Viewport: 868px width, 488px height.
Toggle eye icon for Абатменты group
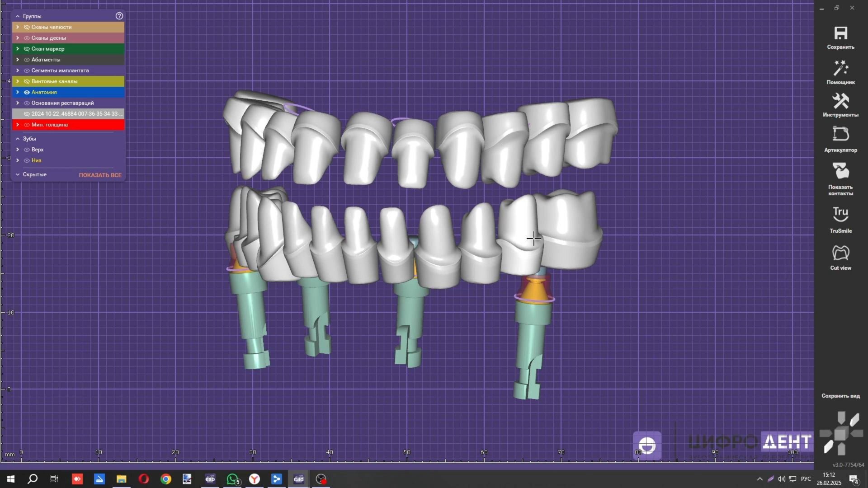coord(27,60)
